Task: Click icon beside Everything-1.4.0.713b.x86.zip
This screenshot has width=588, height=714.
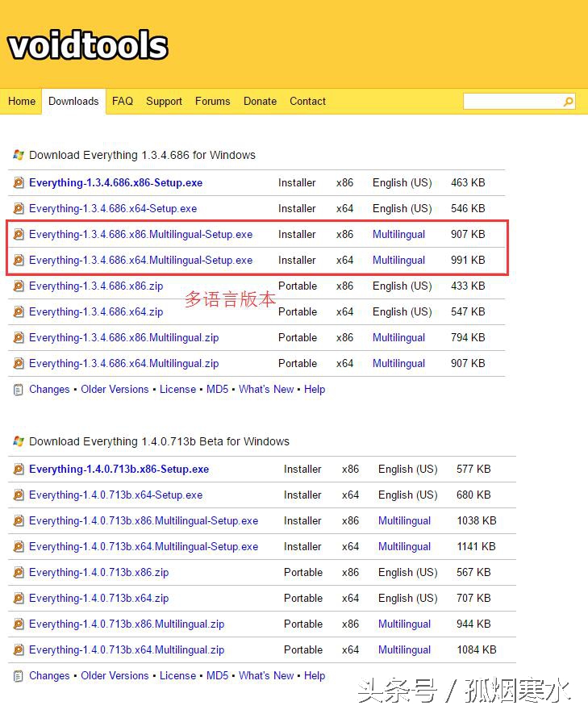Action: point(19,572)
